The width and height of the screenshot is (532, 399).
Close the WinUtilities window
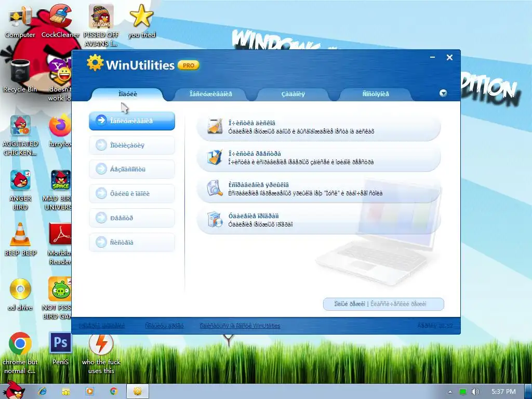[x=449, y=57]
